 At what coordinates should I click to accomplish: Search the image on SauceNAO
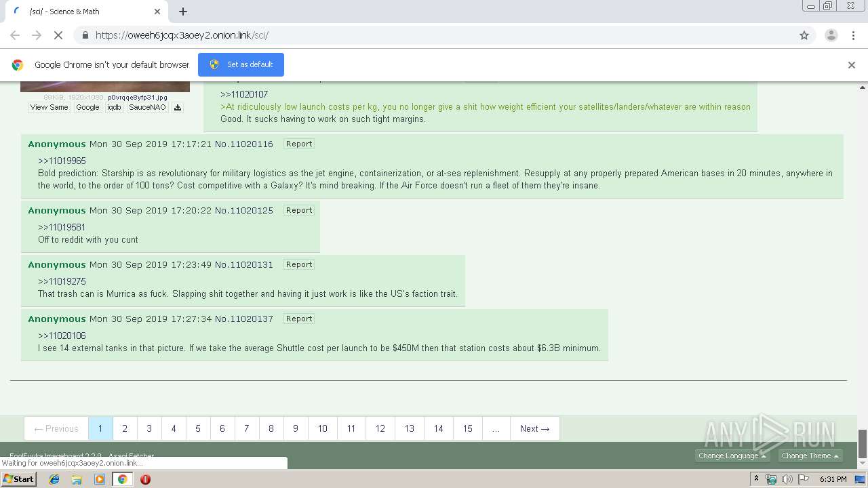pyautogui.click(x=147, y=107)
